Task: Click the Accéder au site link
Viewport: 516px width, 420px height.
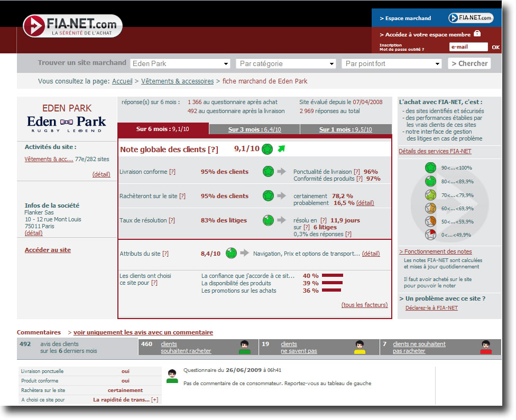Action: pos(48,250)
